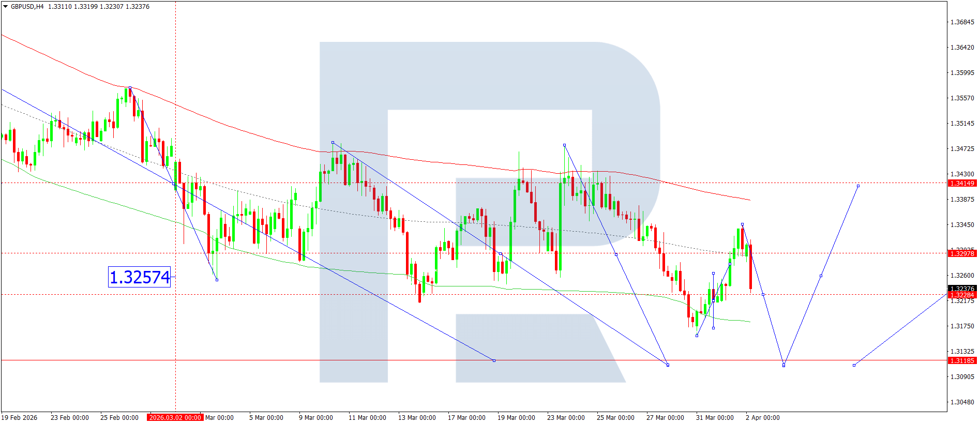Click the 19 Feb 2026 time axis label
This screenshot has width=980, height=424.
[x=19, y=418]
